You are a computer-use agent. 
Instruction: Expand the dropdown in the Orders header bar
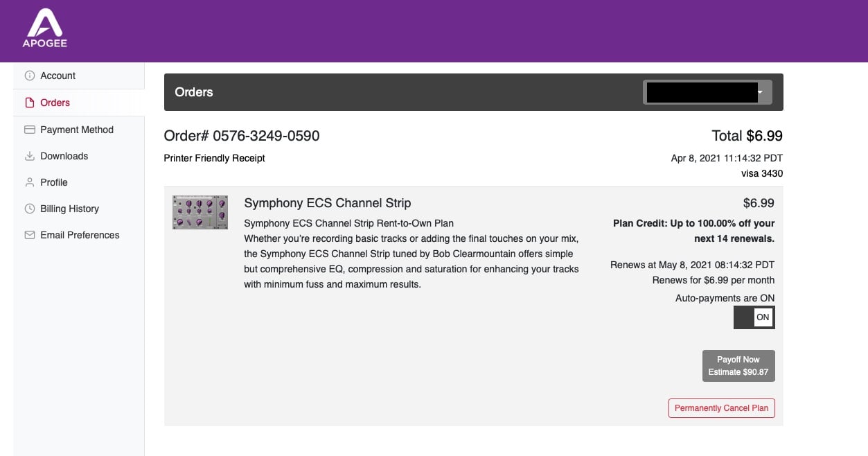[x=707, y=91]
